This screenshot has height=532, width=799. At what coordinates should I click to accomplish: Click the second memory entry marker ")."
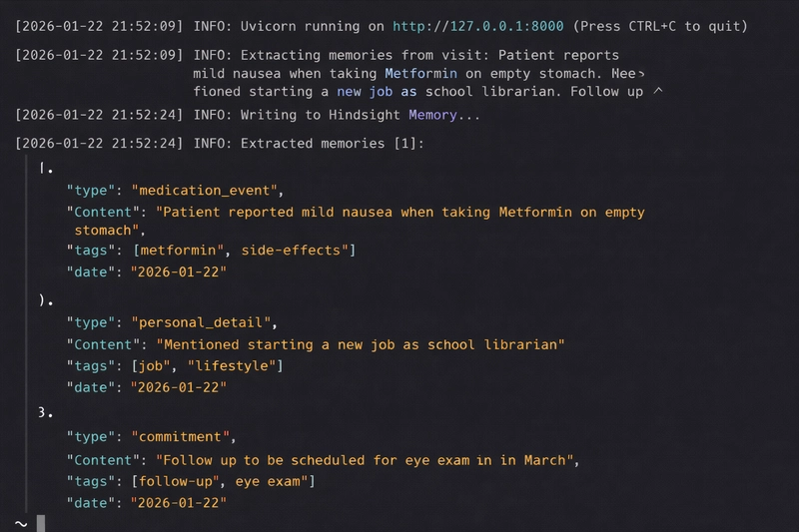click(46, 300)
